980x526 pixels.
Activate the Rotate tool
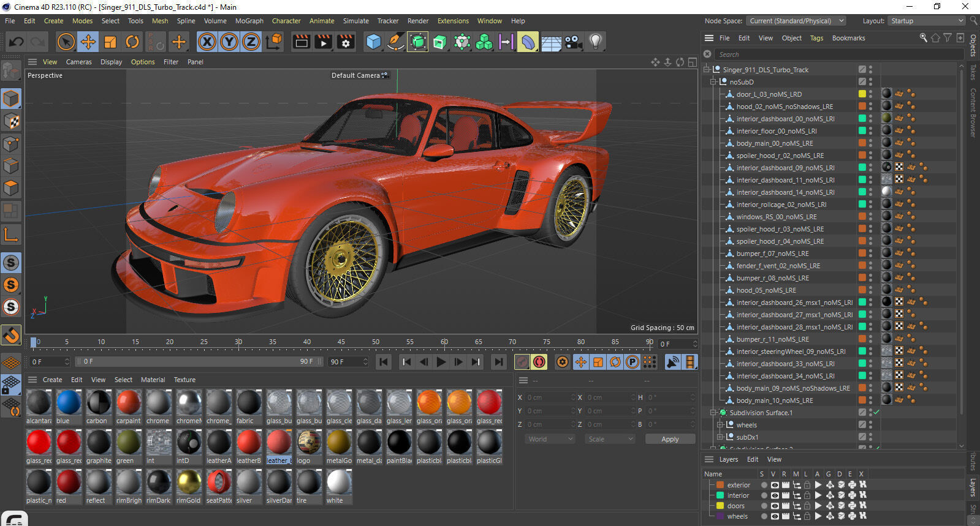click(132, 42)
